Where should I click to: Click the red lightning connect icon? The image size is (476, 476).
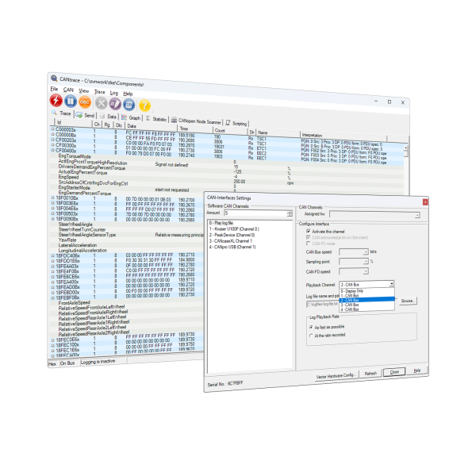click(x=56, y=101)
